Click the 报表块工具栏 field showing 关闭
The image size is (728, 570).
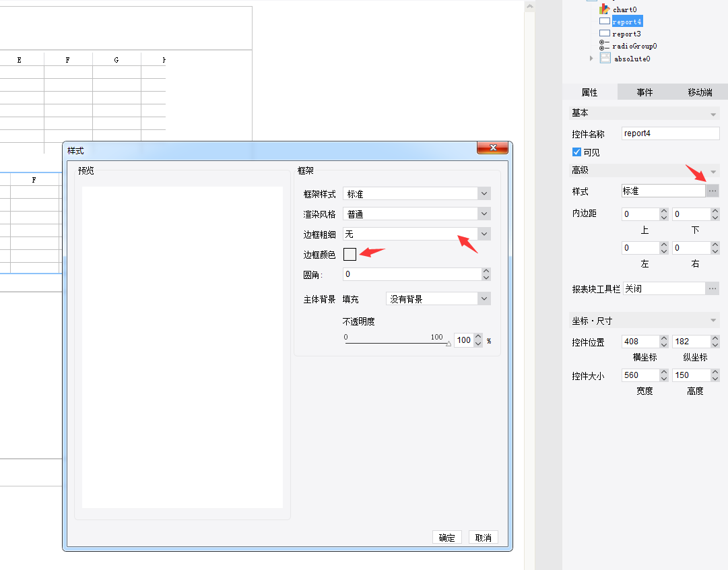tap(664, 288)
